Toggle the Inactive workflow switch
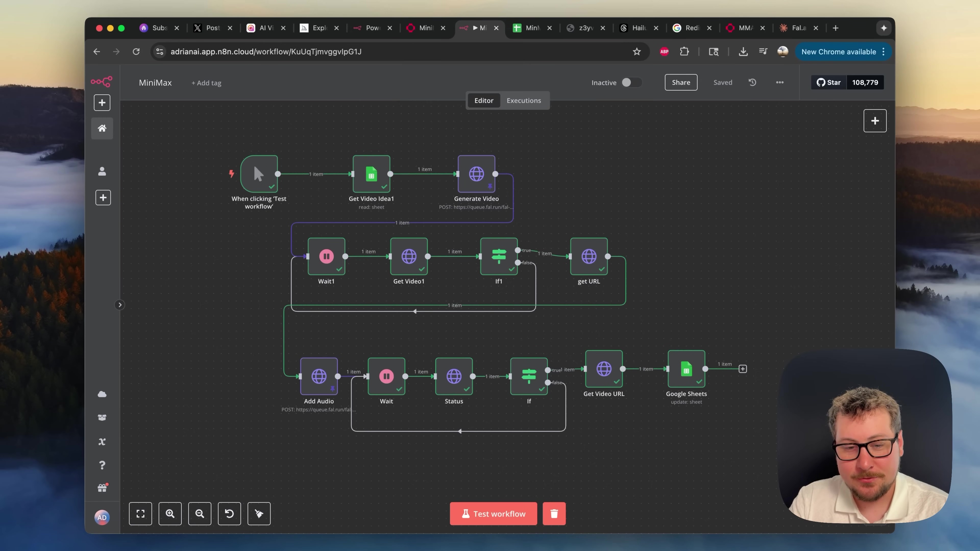The image size is (980, 551). (x=632, y=82)
